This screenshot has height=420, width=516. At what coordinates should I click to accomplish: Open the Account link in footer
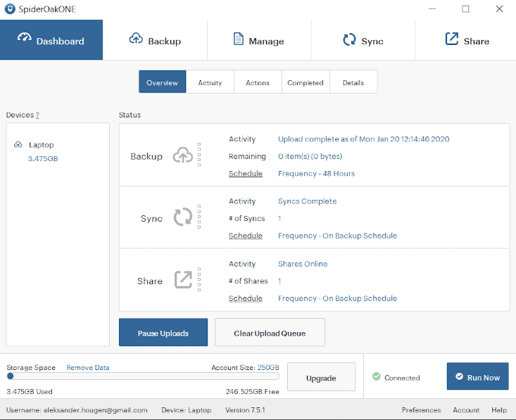pyautogui.click(x=466, y=410)
